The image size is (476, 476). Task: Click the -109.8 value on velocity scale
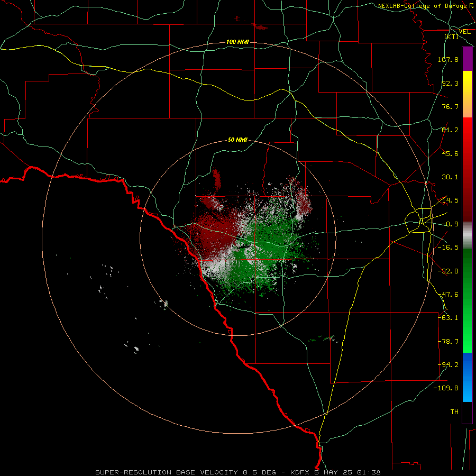pos(446,388)
